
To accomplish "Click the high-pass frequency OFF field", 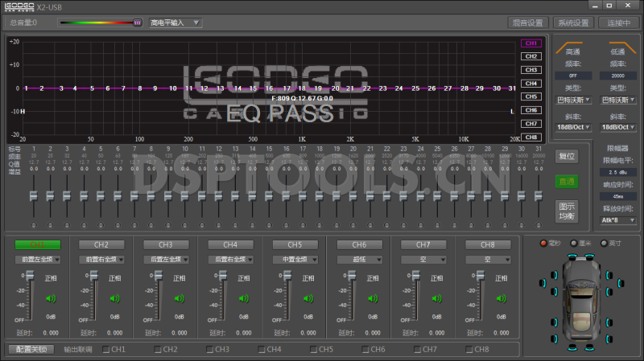I will coord(573,76).
